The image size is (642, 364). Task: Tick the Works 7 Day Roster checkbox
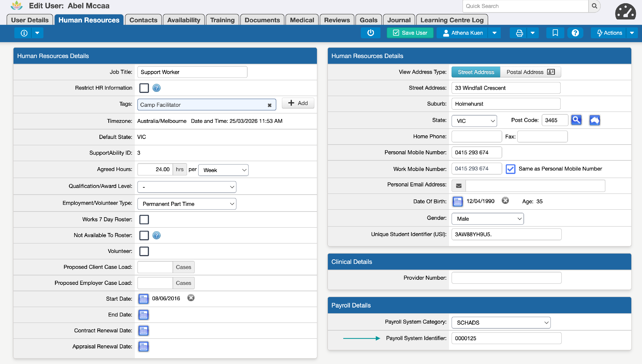coord(144,220)
